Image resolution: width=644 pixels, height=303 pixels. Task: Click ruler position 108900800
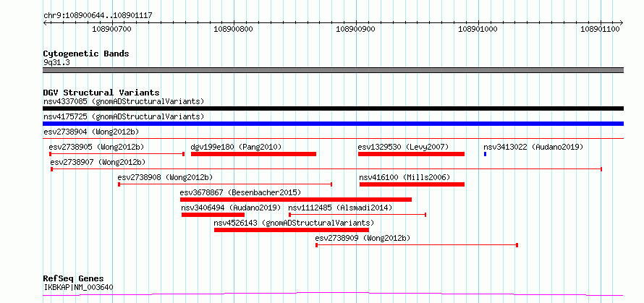(233, 29)
